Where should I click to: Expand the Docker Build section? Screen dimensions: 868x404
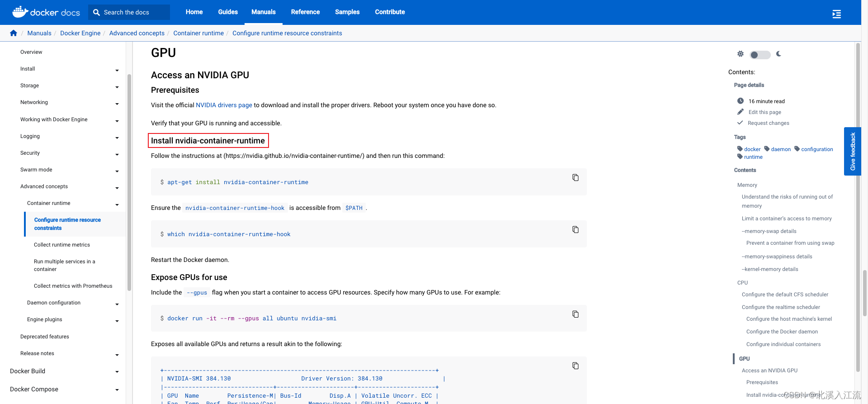pos(117,372)
